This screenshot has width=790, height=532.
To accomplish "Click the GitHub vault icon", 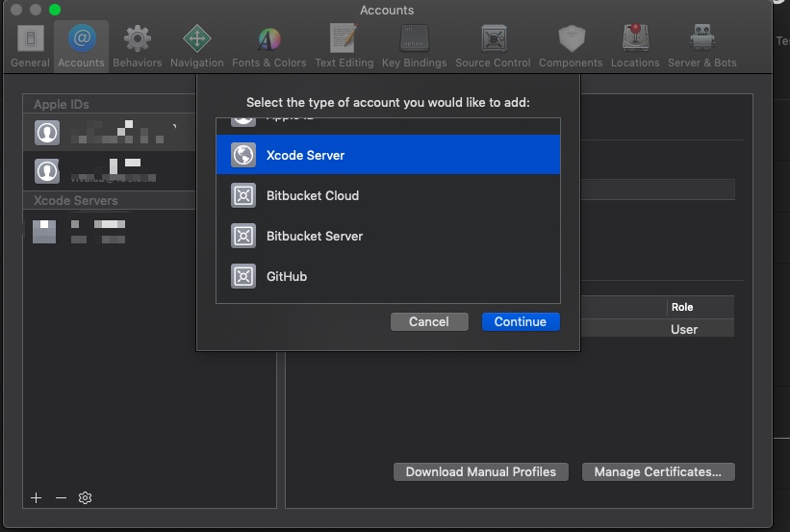I will click(x=243, y=276).
